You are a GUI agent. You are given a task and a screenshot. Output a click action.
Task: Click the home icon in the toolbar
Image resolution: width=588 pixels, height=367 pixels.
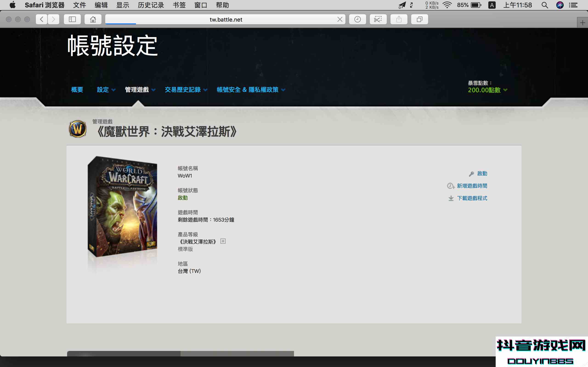point(93,19)
